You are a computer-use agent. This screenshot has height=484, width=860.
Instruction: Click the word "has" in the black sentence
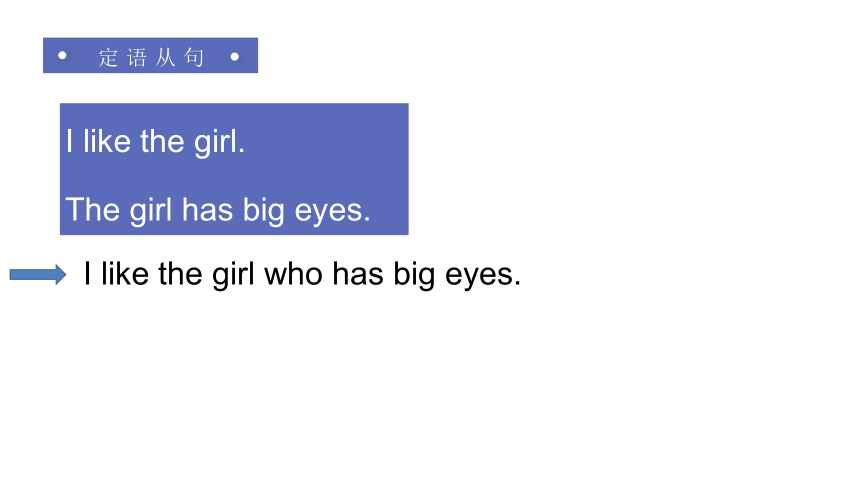[x=358, y=273]
